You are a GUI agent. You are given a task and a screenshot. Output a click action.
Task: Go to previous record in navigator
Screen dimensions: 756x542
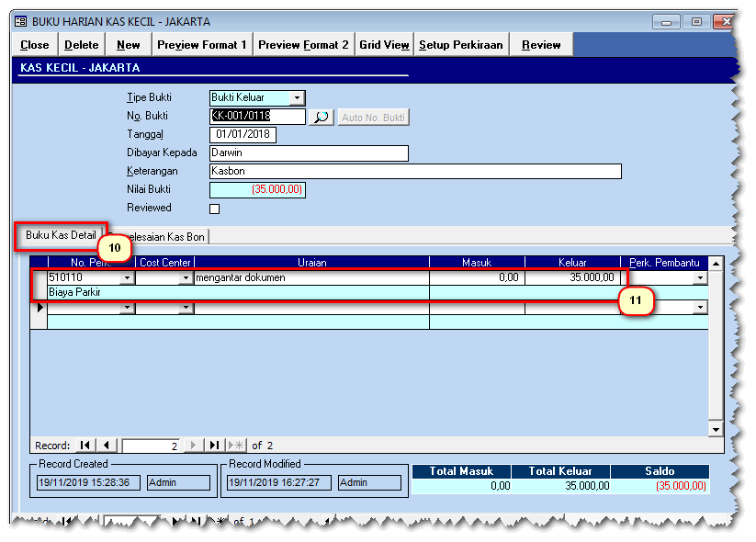(x=106, y=446)
